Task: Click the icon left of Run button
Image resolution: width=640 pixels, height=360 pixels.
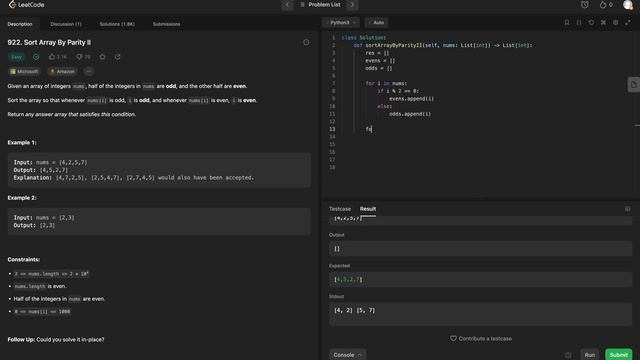Action: point(568,355)
